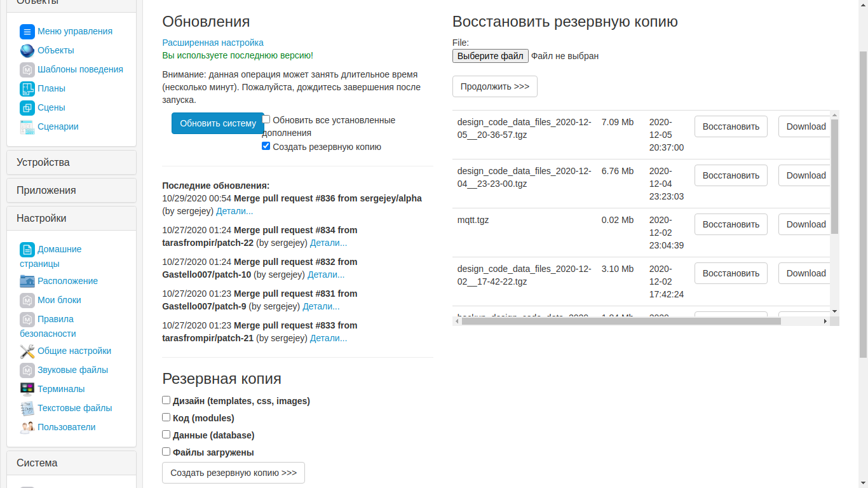Click the Сцены icon
Screen dimensions: 868x488
[x=27, y=107]
